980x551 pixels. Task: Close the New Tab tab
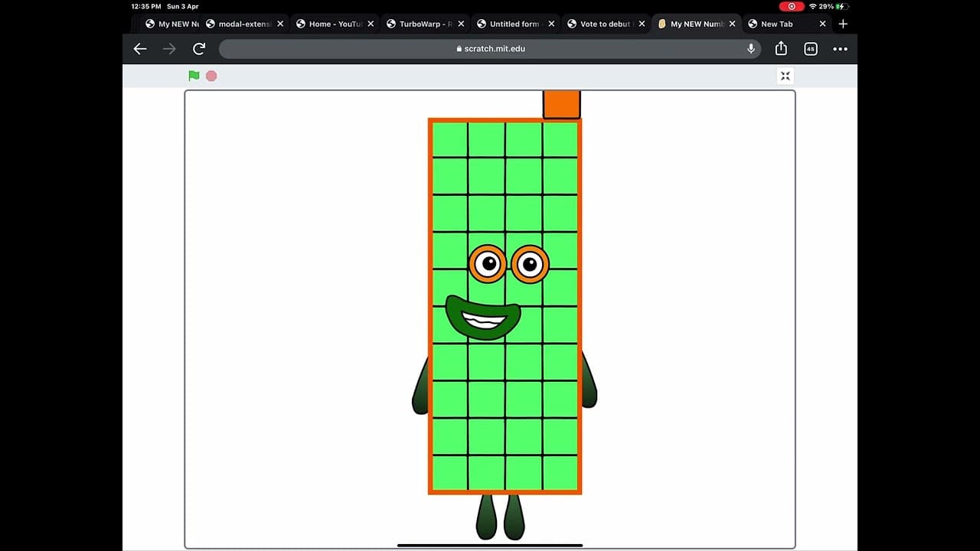tap(823, 24)
